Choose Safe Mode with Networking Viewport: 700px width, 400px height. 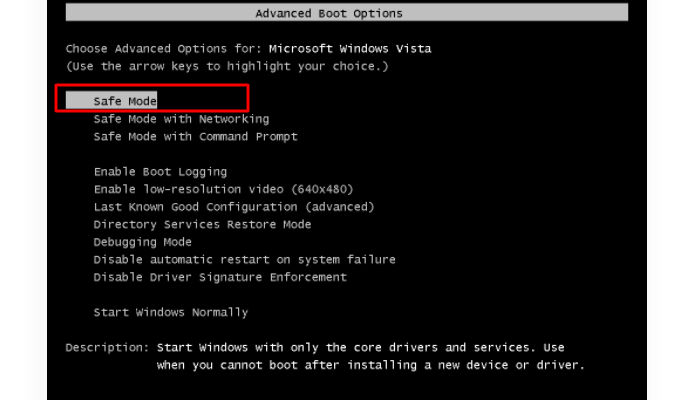pyautogui.click(x=181, y=119)
